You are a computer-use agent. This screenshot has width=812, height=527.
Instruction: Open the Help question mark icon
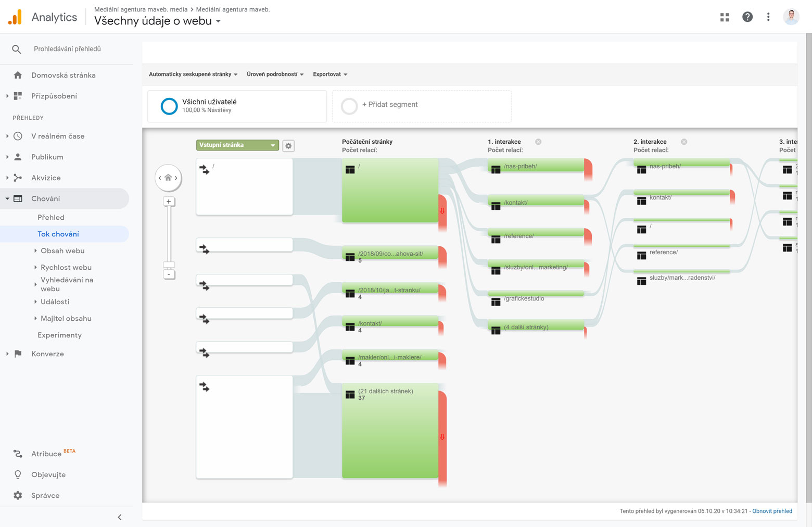[747, 17]
